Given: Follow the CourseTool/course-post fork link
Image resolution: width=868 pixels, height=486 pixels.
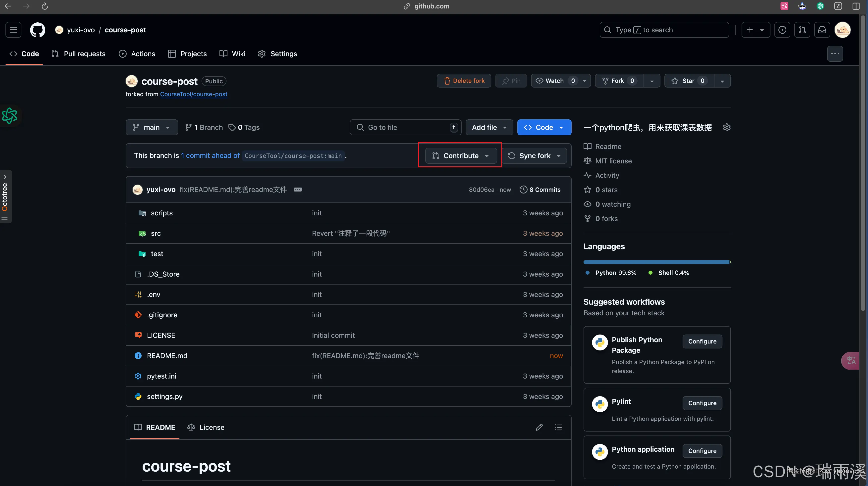Looking at the screenshot, I should (193, 94).
